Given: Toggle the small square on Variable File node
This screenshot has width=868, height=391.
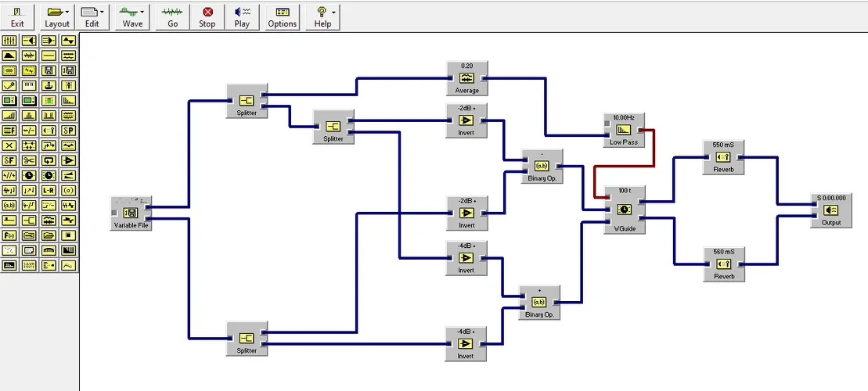Looking at the screenshot, I should pos(114,213).
